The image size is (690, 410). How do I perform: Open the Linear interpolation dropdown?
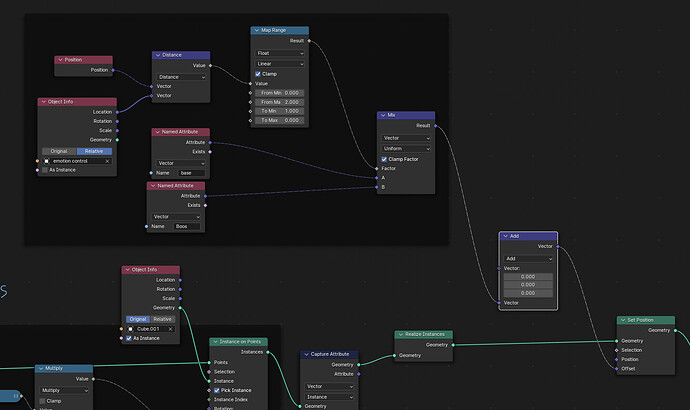(x=280, y=64)
